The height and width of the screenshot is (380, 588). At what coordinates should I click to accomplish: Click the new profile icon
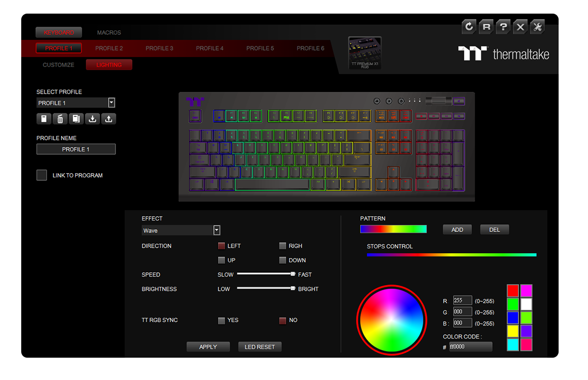pyautogui.click(x=44, y=119)
